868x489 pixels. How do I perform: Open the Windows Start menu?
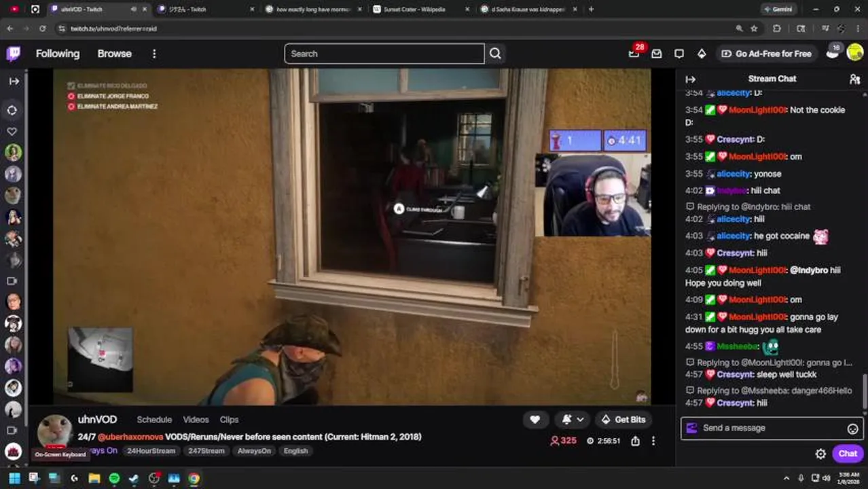pos(14,478)
